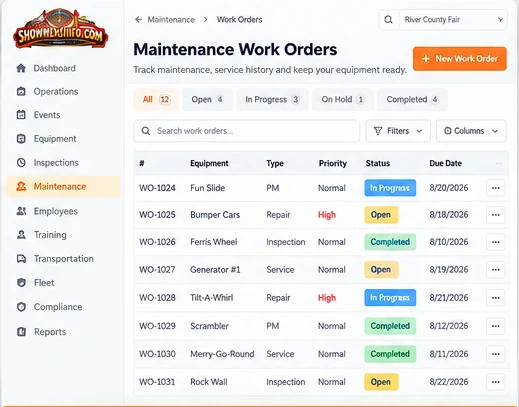The height and width of the screenshot is (407, 519).
Task: Select the Fleet shield icon
Action: (x=21, y=283)
